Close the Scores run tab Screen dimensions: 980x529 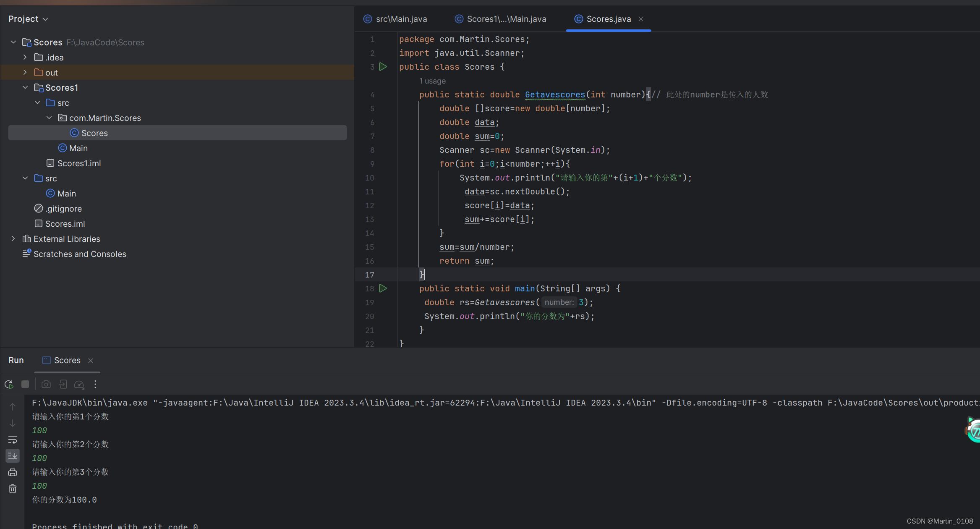(x=91, y=361)
